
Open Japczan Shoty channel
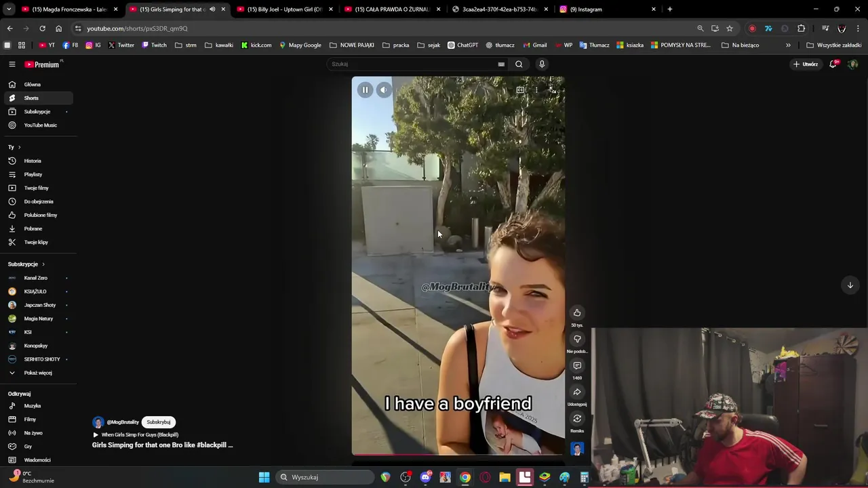pyautogui.click(x=38, y=305)
